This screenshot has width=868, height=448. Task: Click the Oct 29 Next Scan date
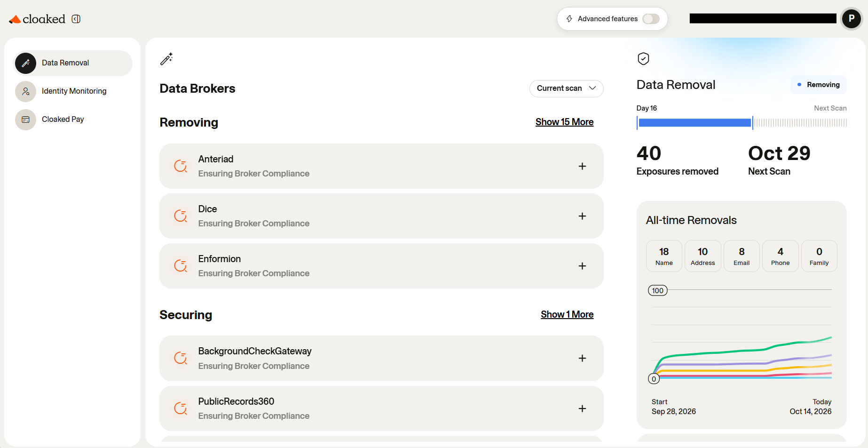click(x=779, y=160)
